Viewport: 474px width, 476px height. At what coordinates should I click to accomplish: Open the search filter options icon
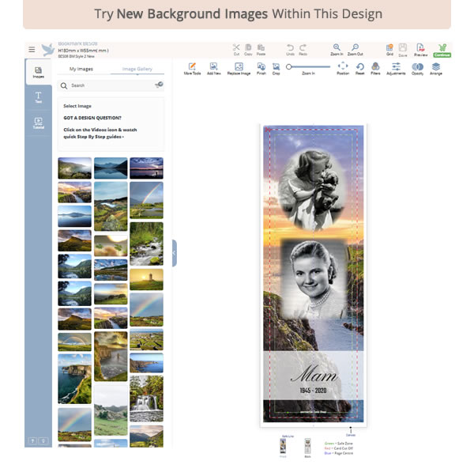pos(159,85)
